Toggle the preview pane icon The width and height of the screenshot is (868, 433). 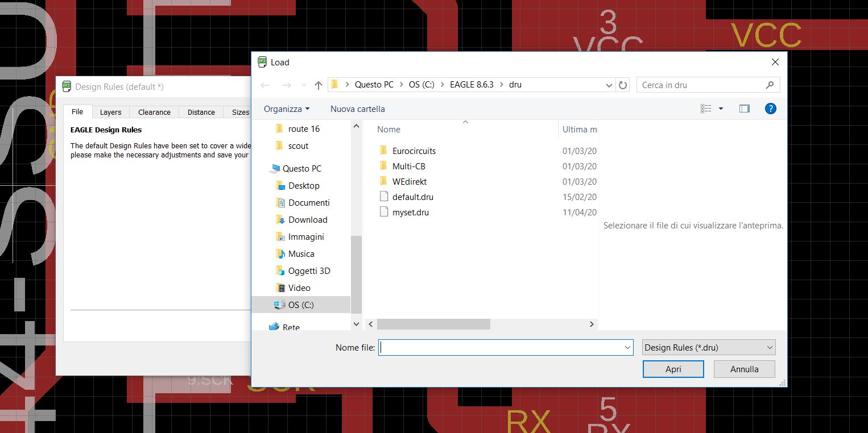tap(745, 109)
